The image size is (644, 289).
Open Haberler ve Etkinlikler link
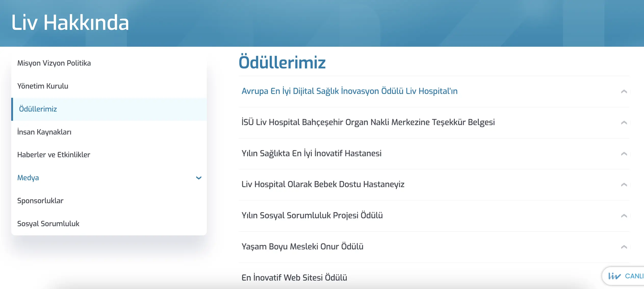pyautogui.click(x=54, y=155)
